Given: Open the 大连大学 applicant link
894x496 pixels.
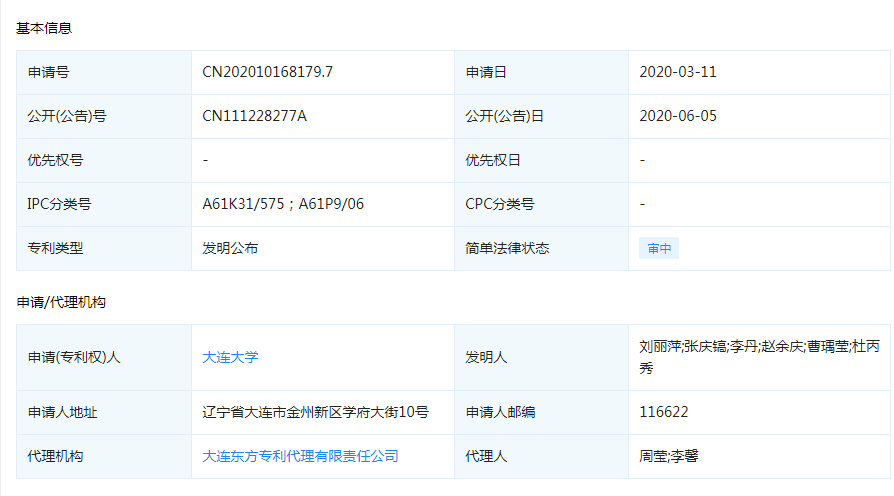Looking at the screenshot, I should [x=230, y=357].
